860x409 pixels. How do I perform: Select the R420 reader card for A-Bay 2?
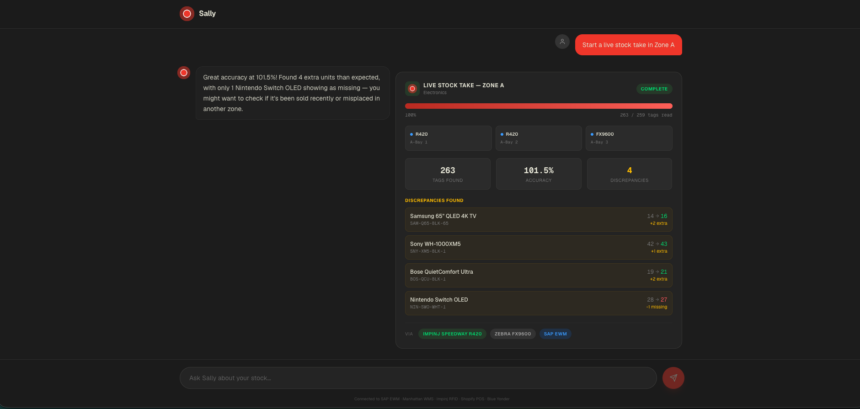click(538, 138)
